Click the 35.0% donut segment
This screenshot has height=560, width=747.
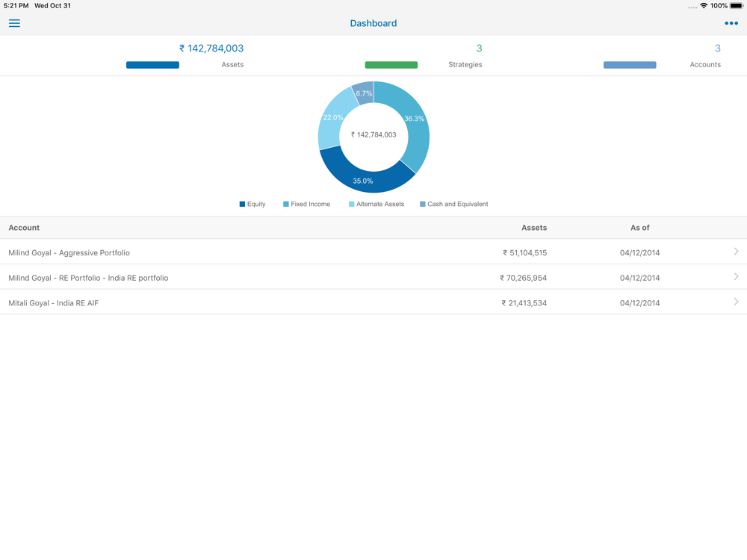coord(363,181)
